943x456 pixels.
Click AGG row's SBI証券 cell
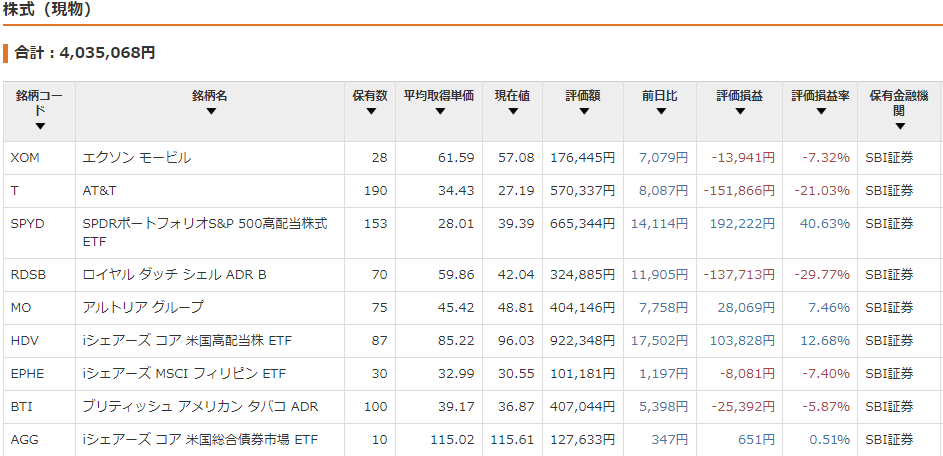(888, 439)
